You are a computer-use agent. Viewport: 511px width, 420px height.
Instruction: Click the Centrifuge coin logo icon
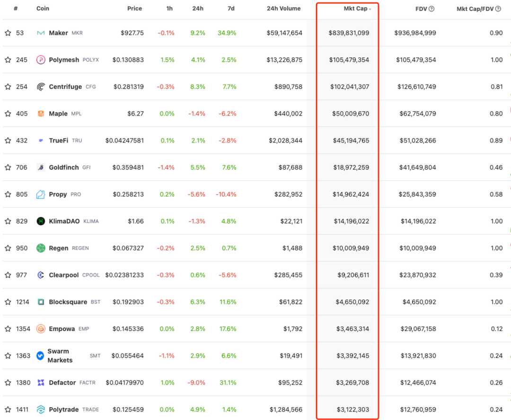41,87
